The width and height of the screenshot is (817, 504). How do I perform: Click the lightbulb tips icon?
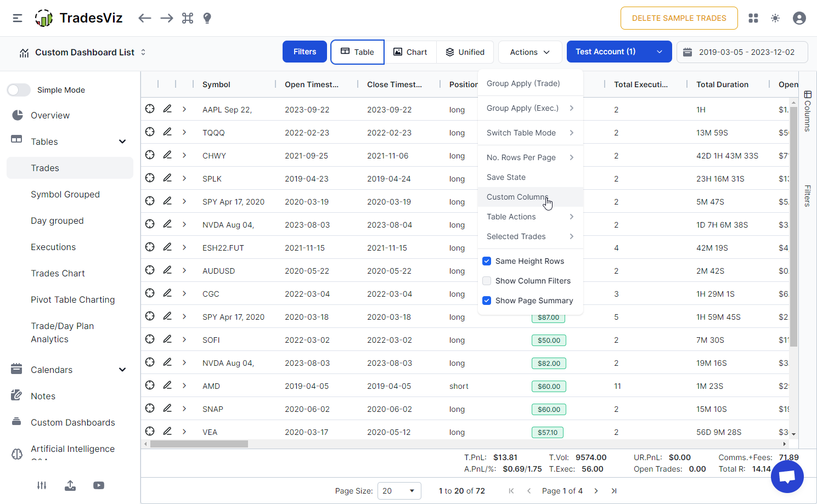pos(207,18)
